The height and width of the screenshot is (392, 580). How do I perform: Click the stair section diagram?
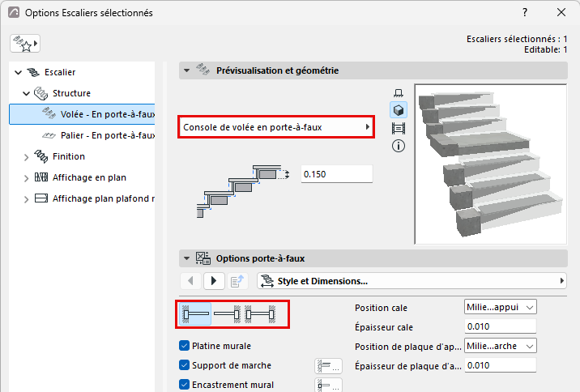[x=243, y=191]
